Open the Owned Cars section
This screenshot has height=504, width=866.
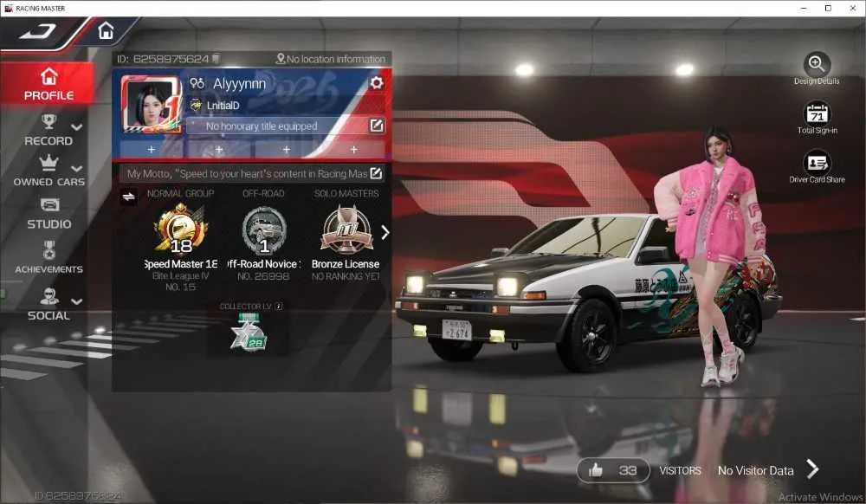(x=48, y=171)
